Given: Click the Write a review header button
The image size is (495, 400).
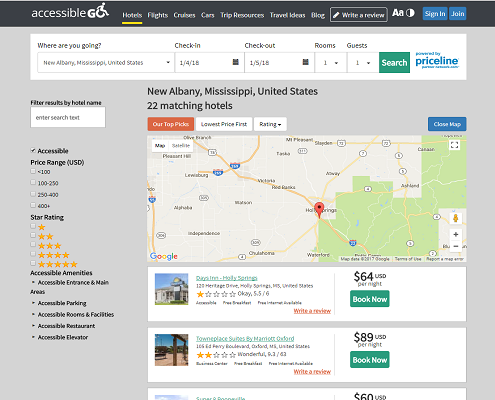Looking at the screenshot, I should [359, 15].
